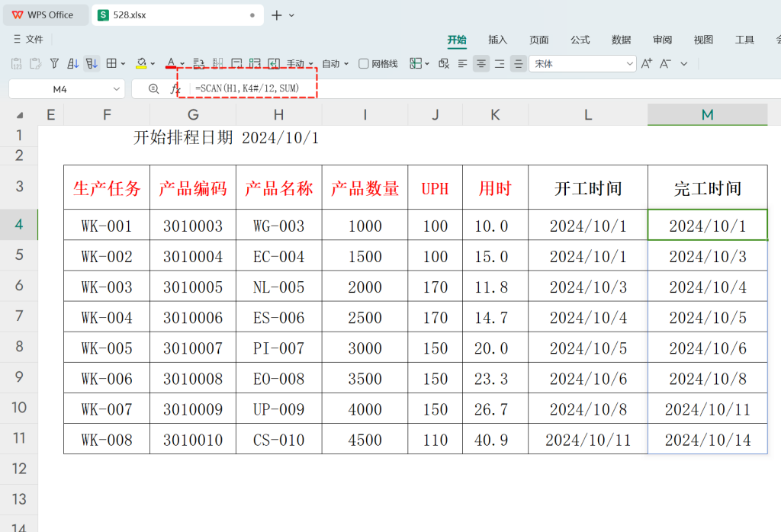This screenshot has width=781, height=532.
Task: Expand the font color dropdown arrow
Action: [x=182, y=64]
